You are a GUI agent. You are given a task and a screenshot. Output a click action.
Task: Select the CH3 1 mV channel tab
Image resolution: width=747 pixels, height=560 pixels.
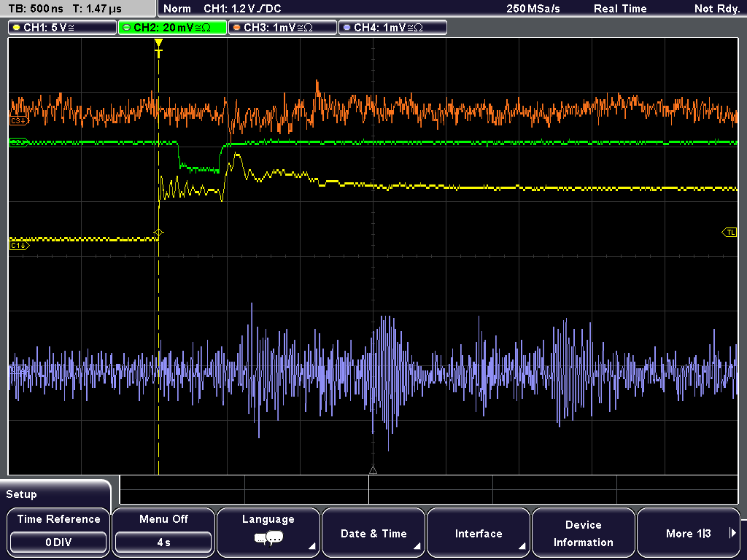click(282, 28)
